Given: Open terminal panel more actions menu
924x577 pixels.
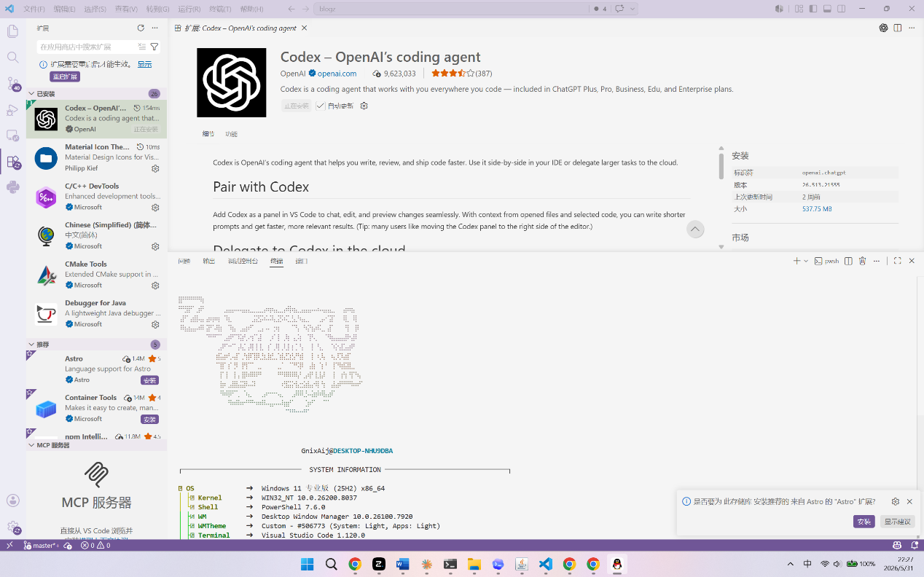Looking at the screenshot, I should (877, 261).
